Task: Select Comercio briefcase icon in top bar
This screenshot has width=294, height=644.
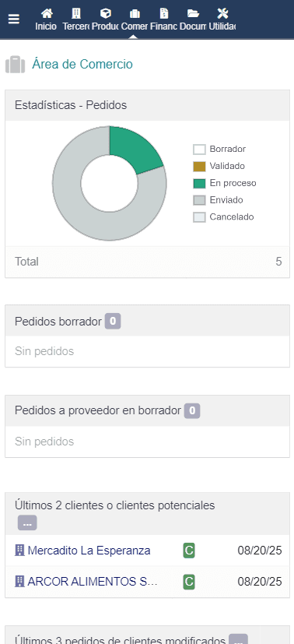Action: point(135,13)
